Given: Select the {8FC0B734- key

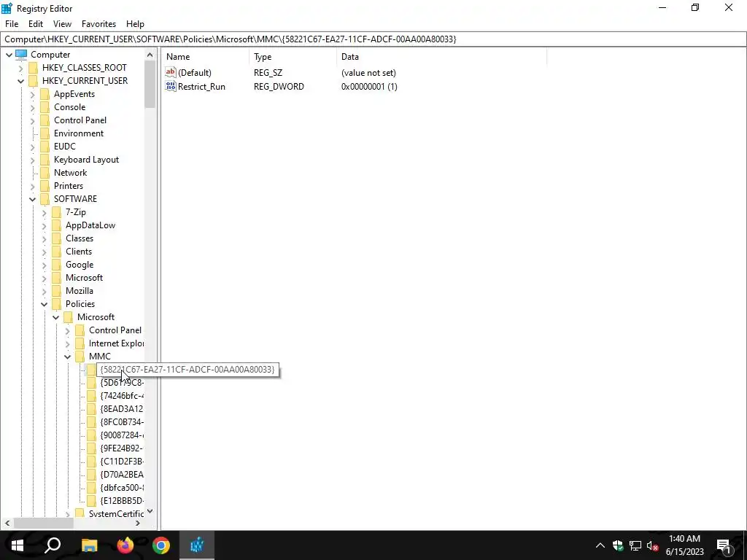Looking at the screenshot, I should [122, 422].
